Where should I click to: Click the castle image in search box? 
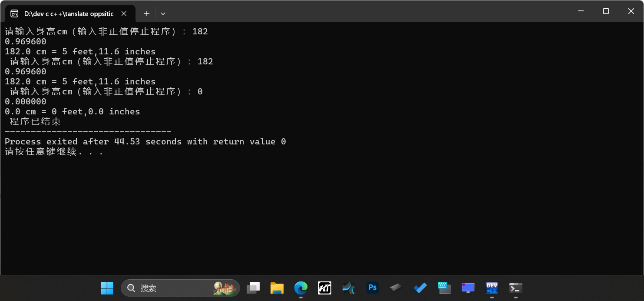[225, 288]
